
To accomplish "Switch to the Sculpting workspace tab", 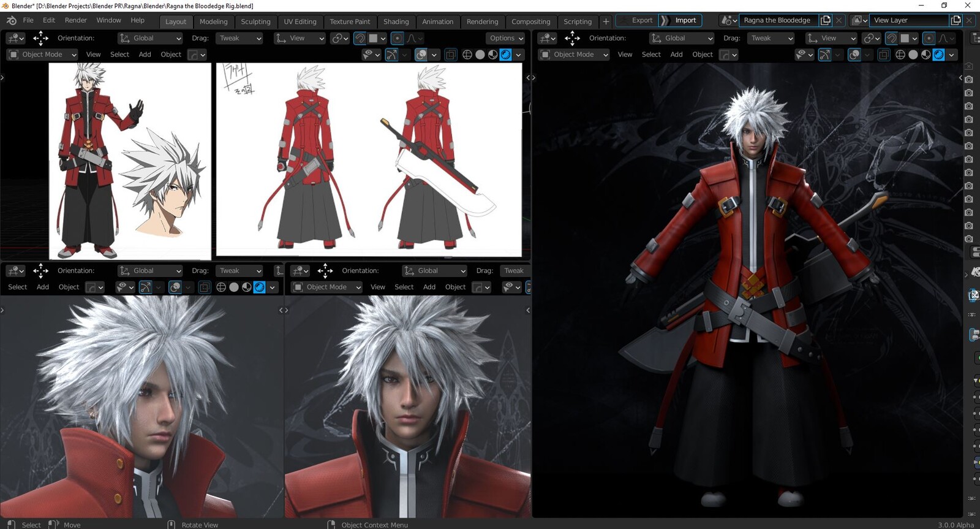I will pyautogui.click(x=255, y=21).
